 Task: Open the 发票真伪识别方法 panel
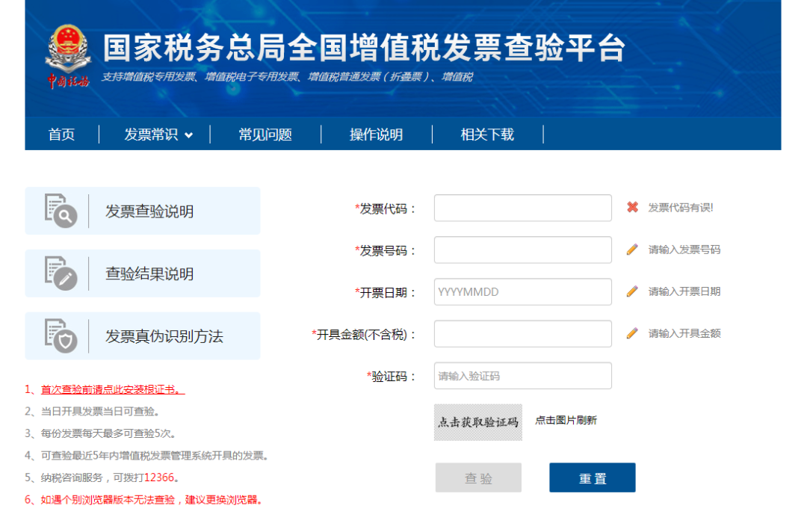(x=143, y=336)
